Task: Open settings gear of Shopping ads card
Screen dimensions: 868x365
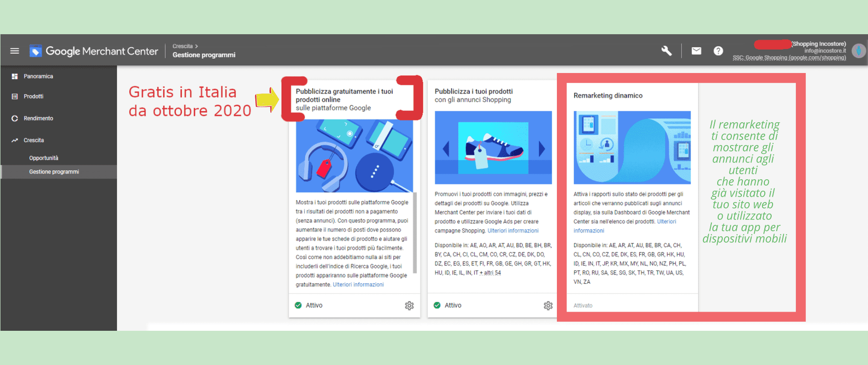Action: tap(548, 305)
